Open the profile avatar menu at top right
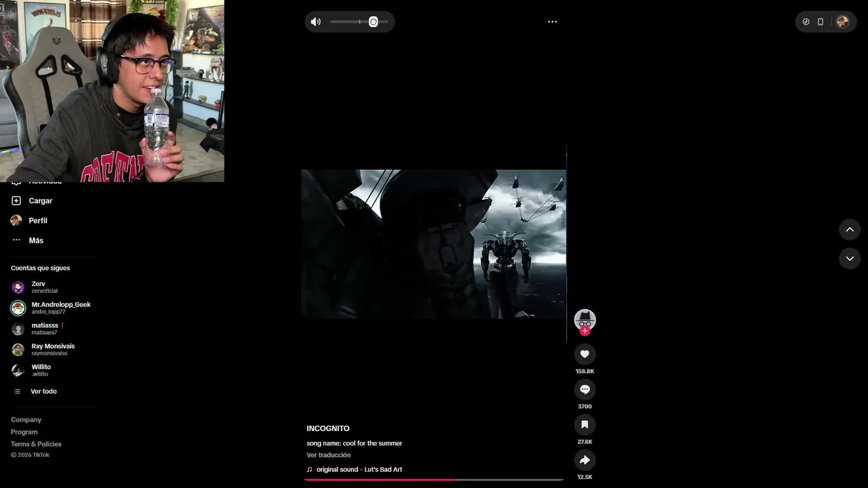This screenshot has height=488, width=868. coord(842,22)
